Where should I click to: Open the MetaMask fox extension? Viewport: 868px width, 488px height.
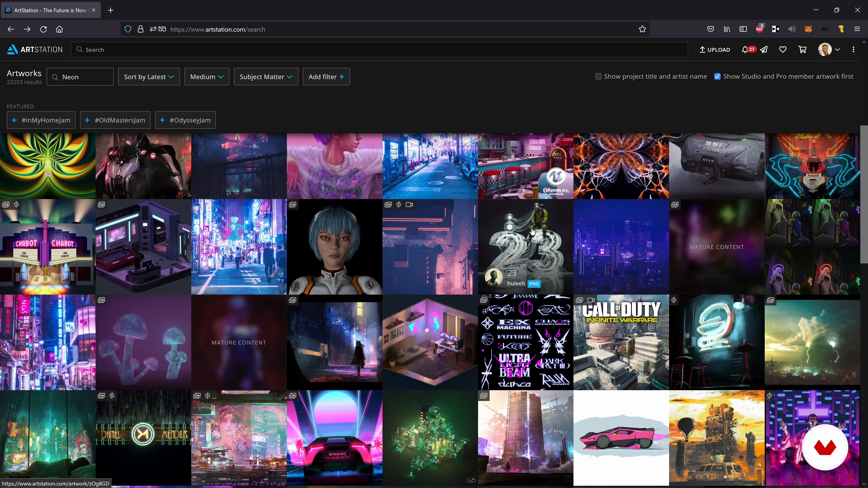[808, 29]
